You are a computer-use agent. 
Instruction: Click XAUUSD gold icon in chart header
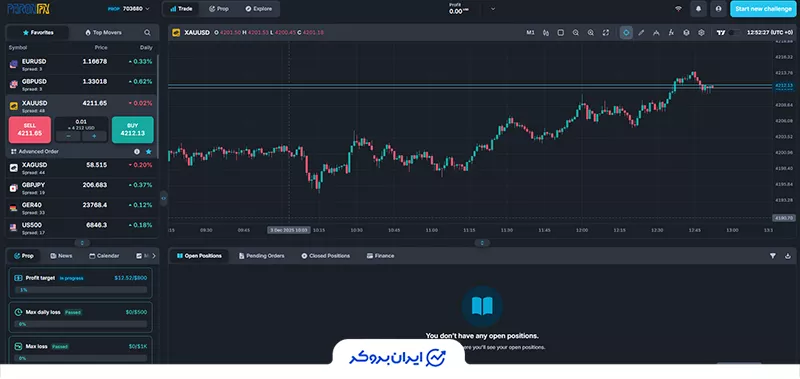pyautogui.click(x=177, y=33)
